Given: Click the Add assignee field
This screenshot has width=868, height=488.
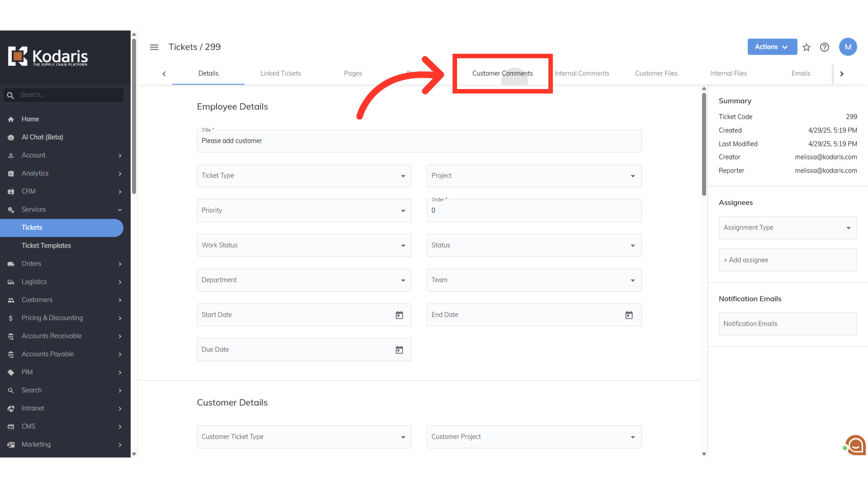Looking at the screenshot, I should coord(788,260).
